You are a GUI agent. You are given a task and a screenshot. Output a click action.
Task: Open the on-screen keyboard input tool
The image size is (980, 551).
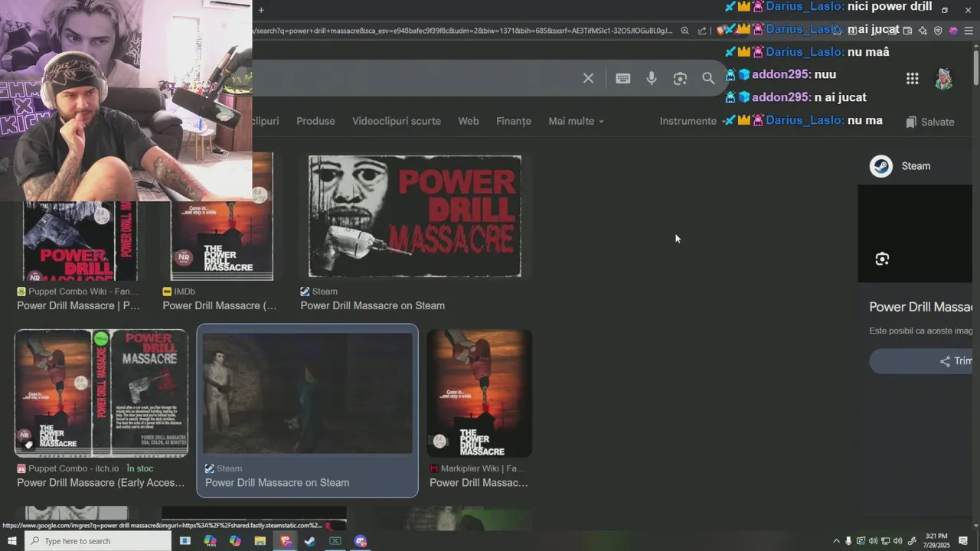[623, 78]
